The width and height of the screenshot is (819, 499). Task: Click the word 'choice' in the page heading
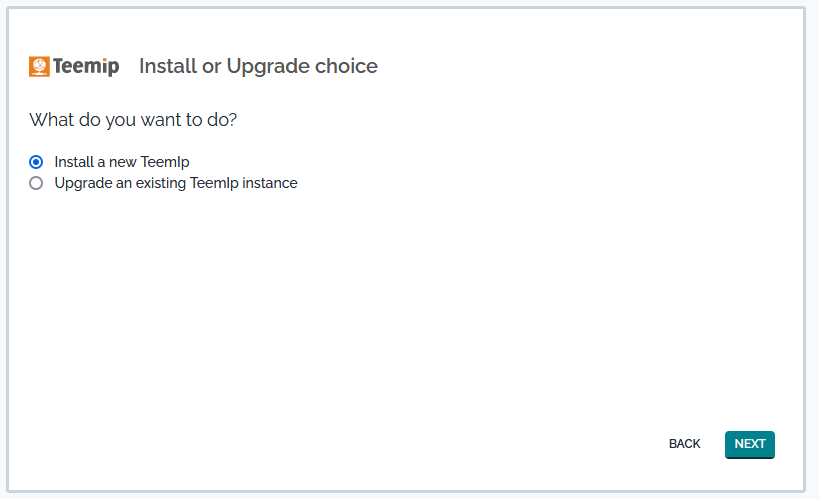click(x=345, y=67)
